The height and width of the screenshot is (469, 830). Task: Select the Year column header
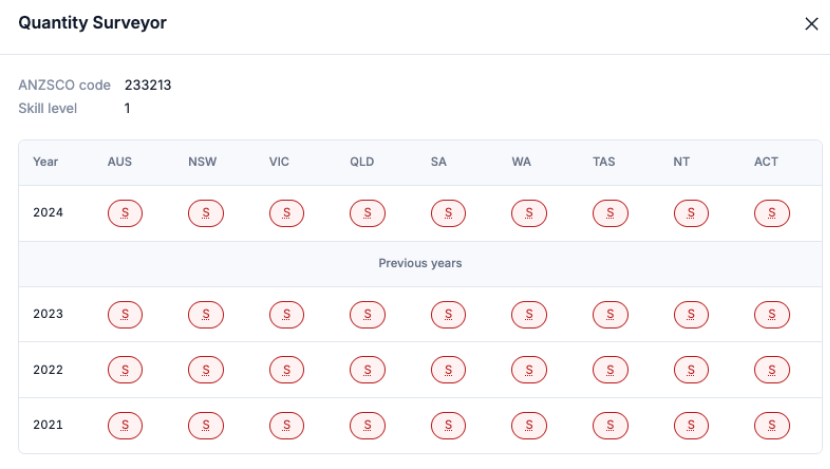45,162
